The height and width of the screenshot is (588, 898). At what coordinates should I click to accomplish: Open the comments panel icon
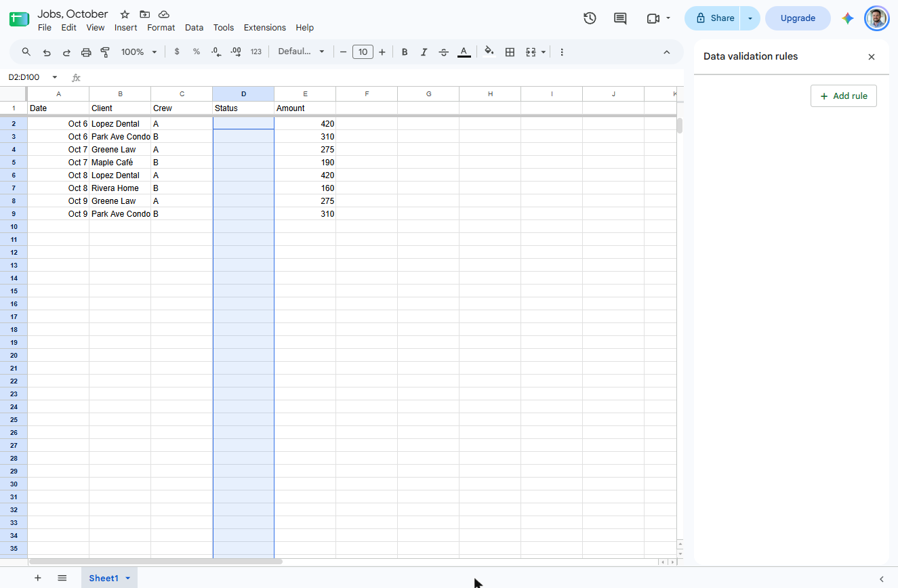click(x=620, y=18)
